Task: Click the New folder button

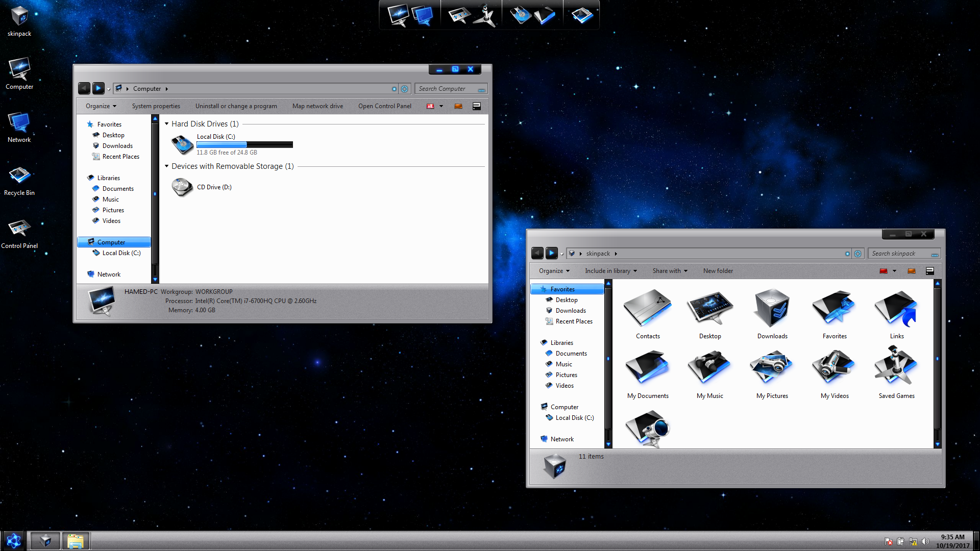Action: pos(718,271)
